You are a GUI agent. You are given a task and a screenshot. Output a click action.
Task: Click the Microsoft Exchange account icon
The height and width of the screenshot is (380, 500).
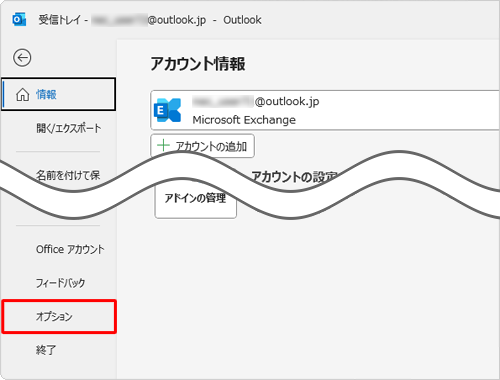pos(167,110)
